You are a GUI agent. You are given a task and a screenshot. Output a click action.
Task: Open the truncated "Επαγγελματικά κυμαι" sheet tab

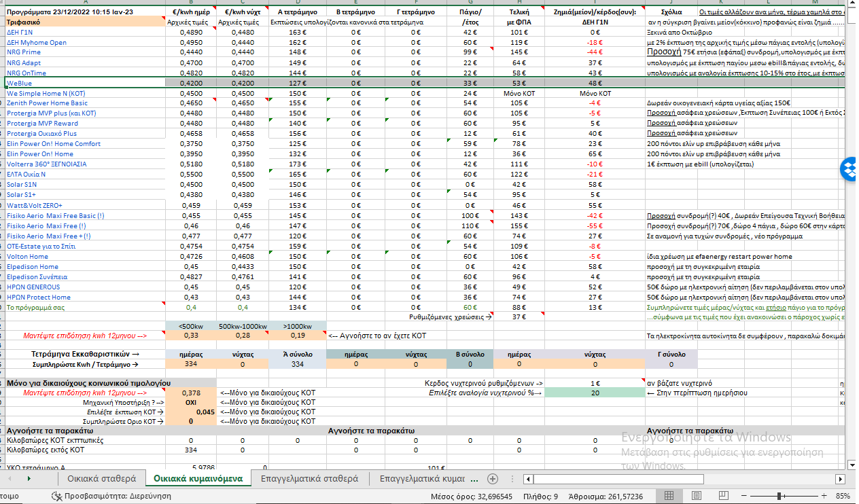421,478
